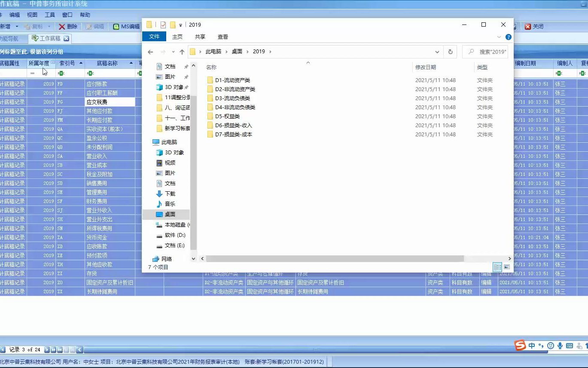
Task: Select folder D7-损益类-成本
Action: (234, 135)
